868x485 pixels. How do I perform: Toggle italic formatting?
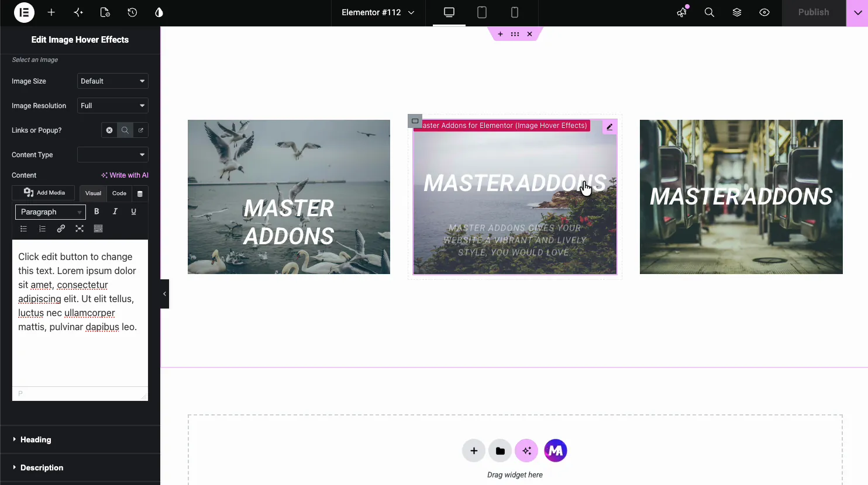click(x=115, y=212)
